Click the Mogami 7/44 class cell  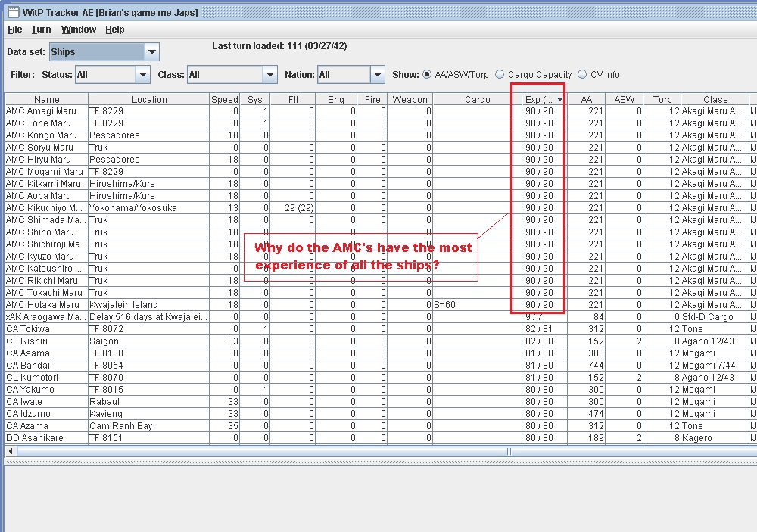point(715,365)
